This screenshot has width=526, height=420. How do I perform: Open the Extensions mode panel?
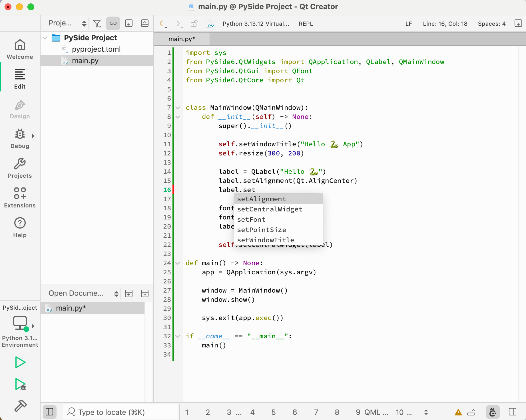(x=20, y=197)
